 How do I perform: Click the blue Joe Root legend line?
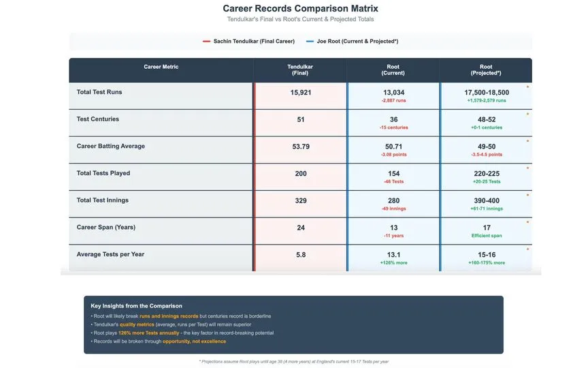[x=310, y=42]
